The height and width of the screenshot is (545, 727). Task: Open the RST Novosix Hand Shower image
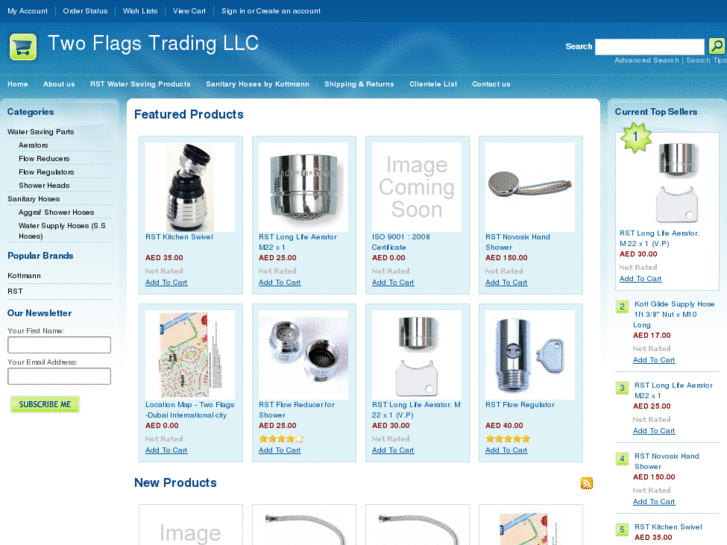click(530, 187)
